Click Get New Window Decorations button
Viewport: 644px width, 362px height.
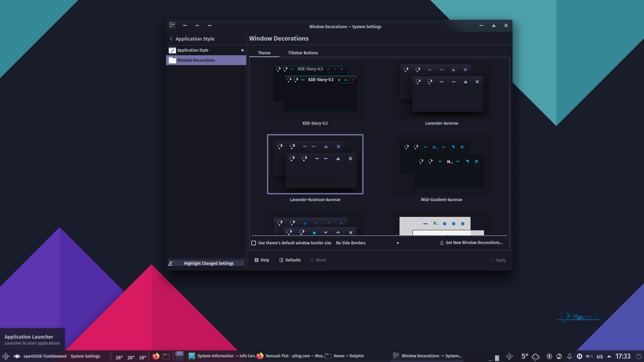tap(471, 243)
